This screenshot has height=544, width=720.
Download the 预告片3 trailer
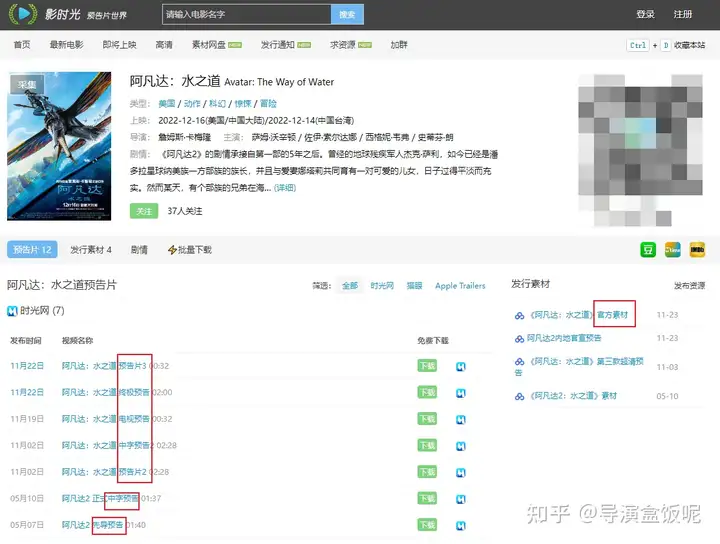click(x=427, y=366)
